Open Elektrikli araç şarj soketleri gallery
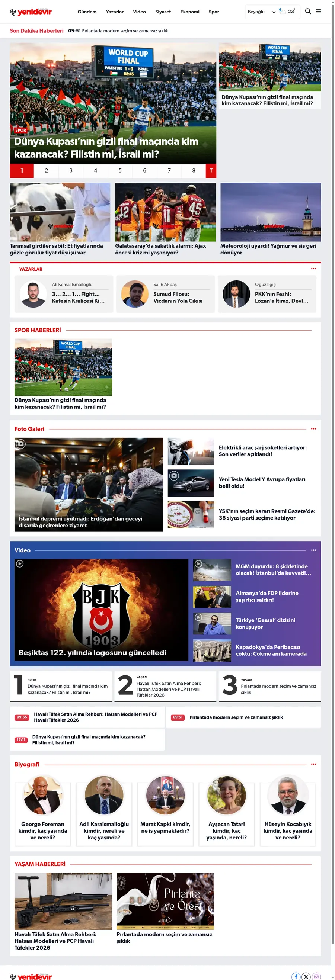335x980 pixels. (242, 451)
